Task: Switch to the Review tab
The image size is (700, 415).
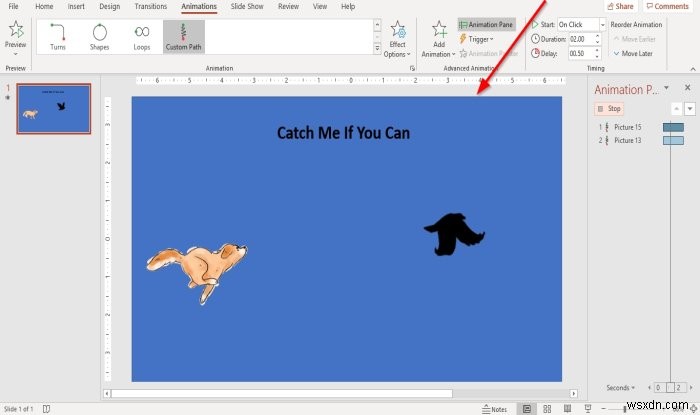Action: [288, 6]
